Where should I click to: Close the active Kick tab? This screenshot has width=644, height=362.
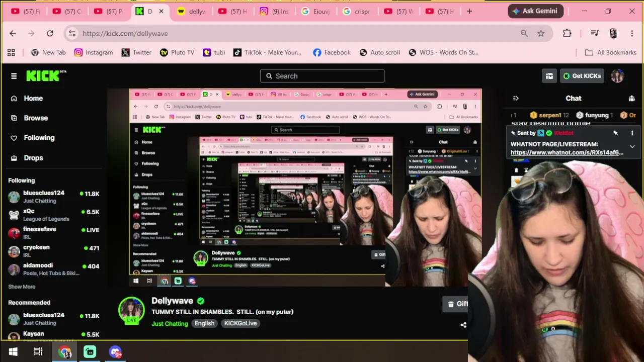coord(162,11)
